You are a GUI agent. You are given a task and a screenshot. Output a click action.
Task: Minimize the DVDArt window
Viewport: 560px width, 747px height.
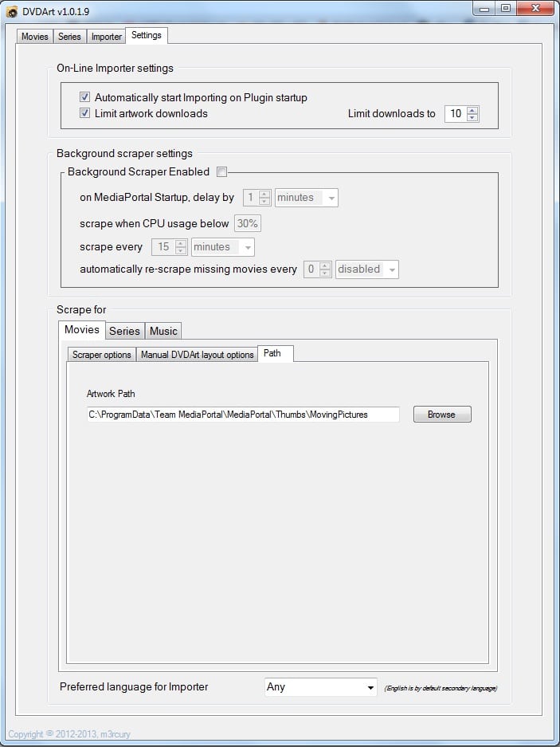[485, 9]
